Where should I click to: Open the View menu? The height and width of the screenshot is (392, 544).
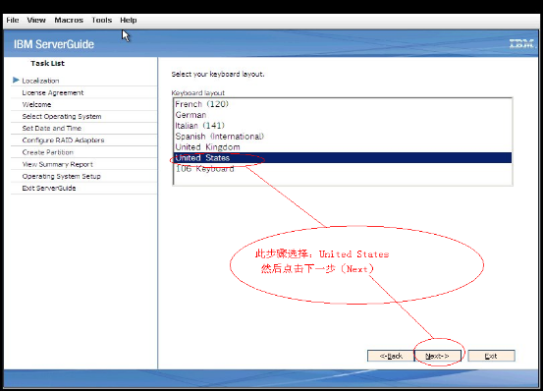tap(36, 20)
